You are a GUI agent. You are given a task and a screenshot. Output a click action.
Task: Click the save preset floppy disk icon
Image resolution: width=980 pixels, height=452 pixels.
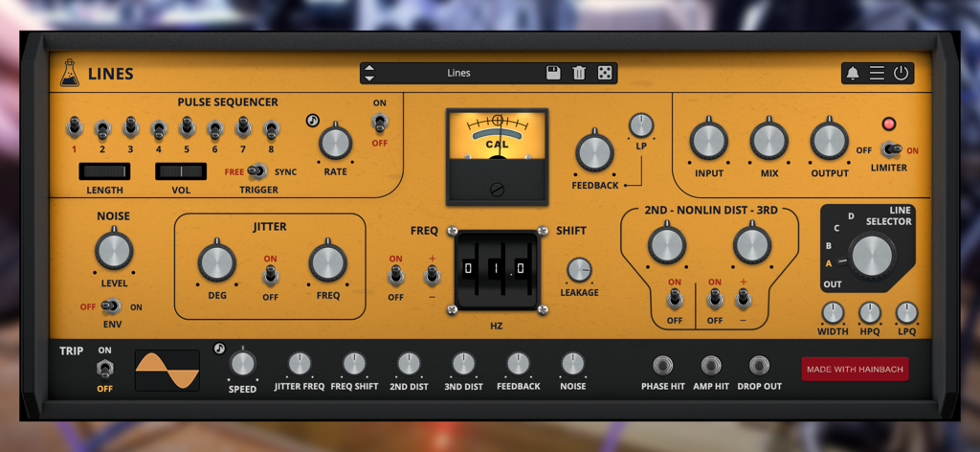coord(553,73)
